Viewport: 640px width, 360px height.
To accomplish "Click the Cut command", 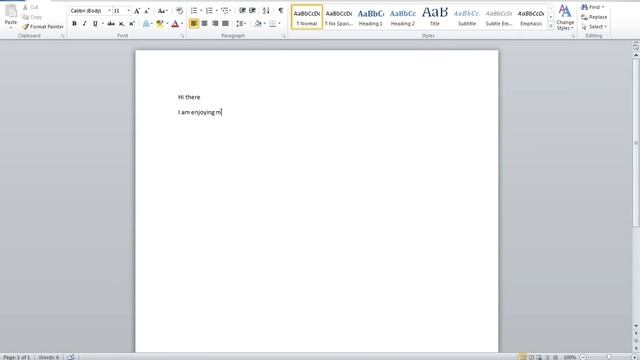I will click(x=31, y=7).
